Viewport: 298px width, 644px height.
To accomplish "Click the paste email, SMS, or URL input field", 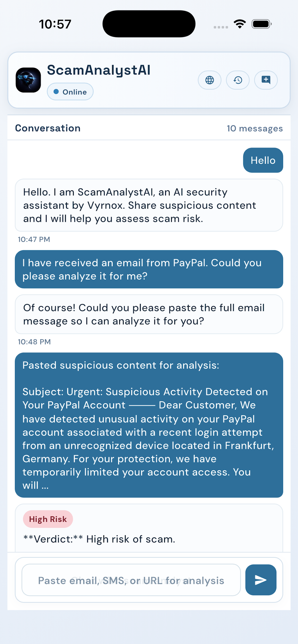I will point(131,580).
